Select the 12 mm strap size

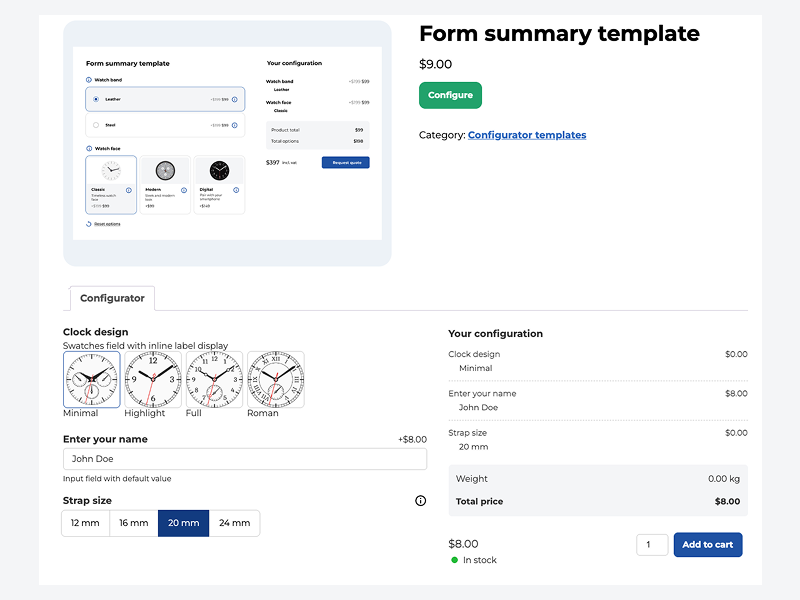[x=85, y=523]
